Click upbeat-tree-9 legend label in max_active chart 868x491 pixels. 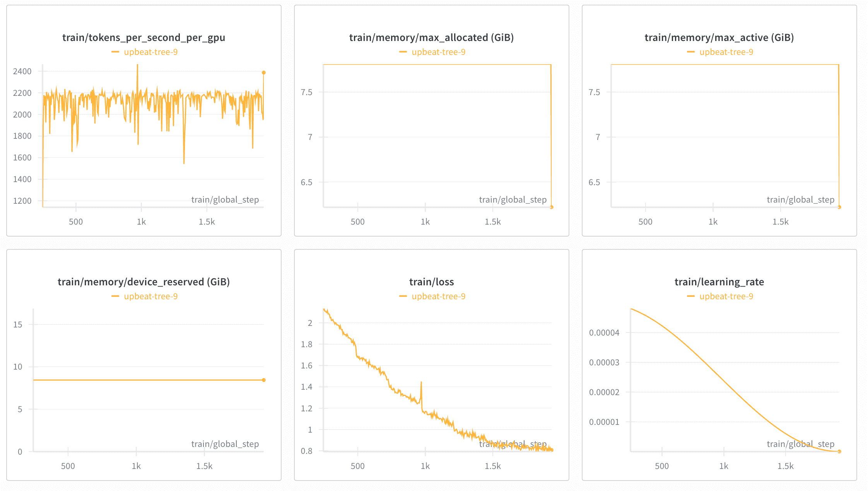726,52
